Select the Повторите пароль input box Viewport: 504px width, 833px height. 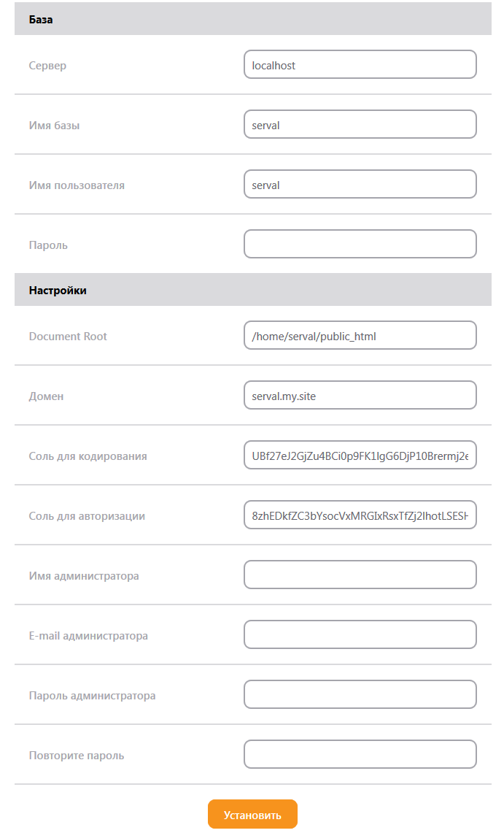click(x=360, y=754)
